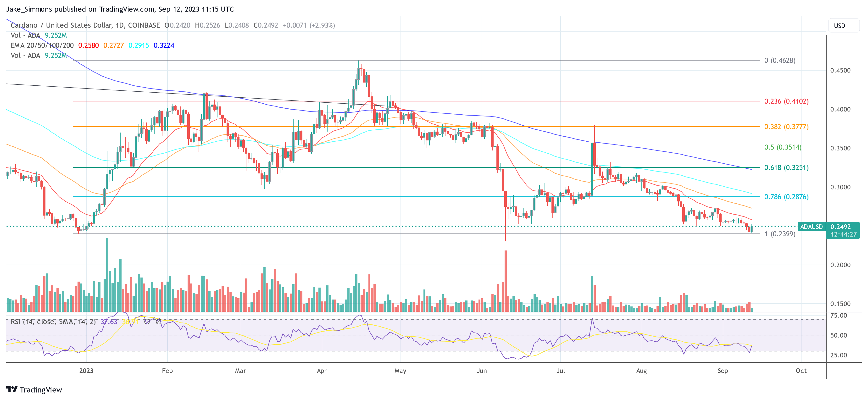
Task: Select the red EMA 20 value 0.2580
Action: tap(89, 45)
